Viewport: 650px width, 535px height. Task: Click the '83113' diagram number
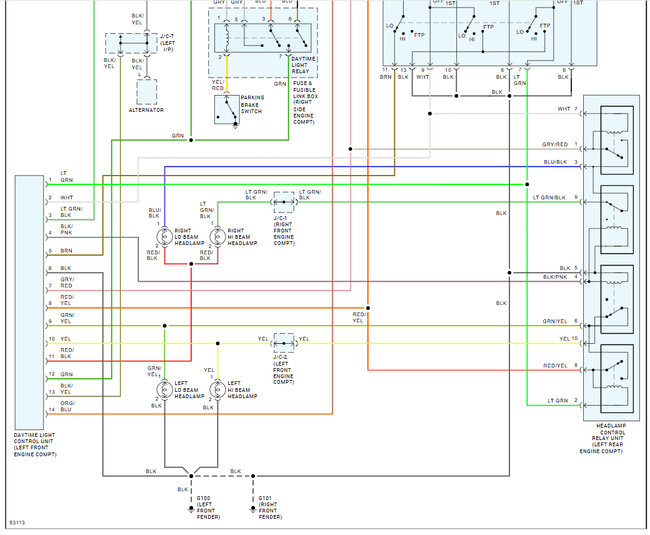17,523
